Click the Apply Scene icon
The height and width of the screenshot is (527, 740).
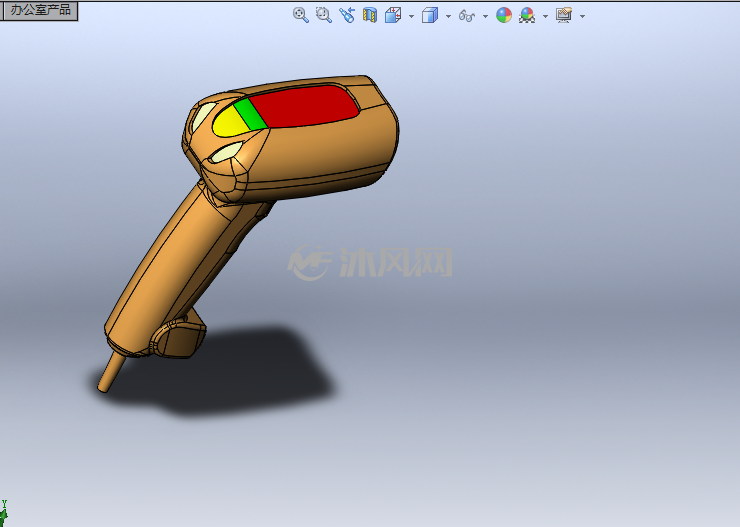click(527, 15)
